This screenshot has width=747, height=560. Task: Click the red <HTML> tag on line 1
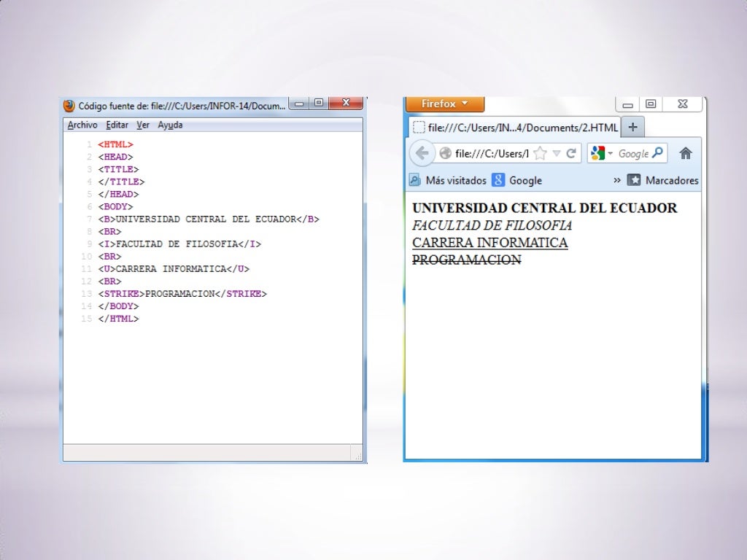tap(116, 144)
